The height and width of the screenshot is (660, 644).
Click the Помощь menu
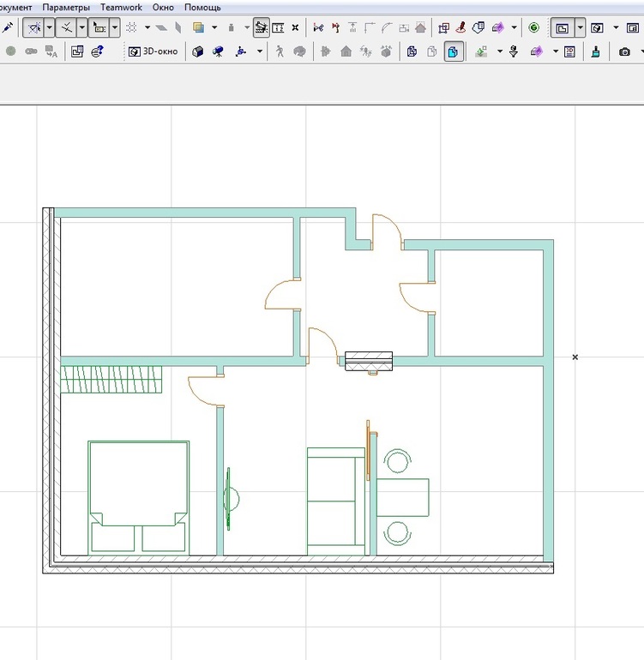pyautogui.click(x=202, y=7)
